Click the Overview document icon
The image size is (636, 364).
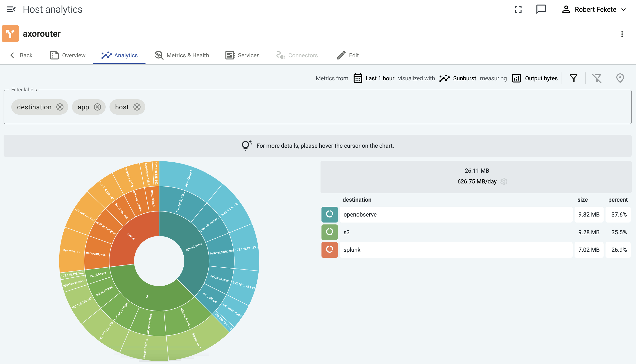tap(54, 55)
